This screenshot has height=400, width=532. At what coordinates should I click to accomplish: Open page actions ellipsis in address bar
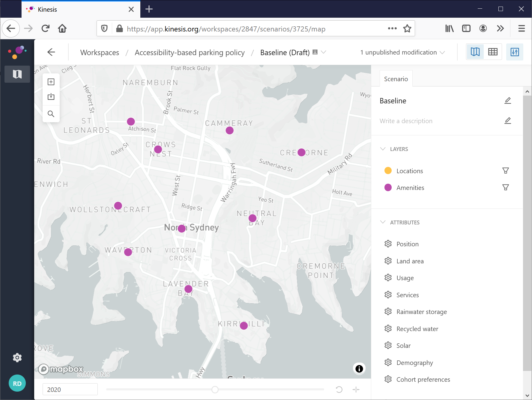(392, 28)
